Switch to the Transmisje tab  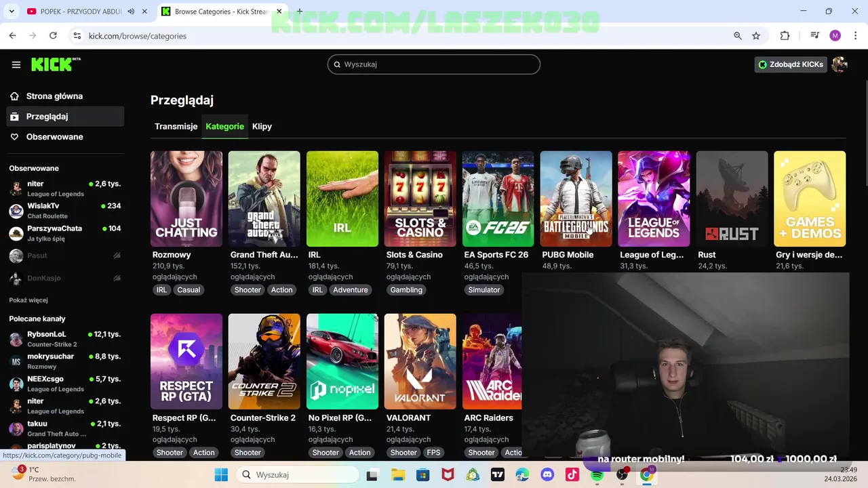[176, 127]
